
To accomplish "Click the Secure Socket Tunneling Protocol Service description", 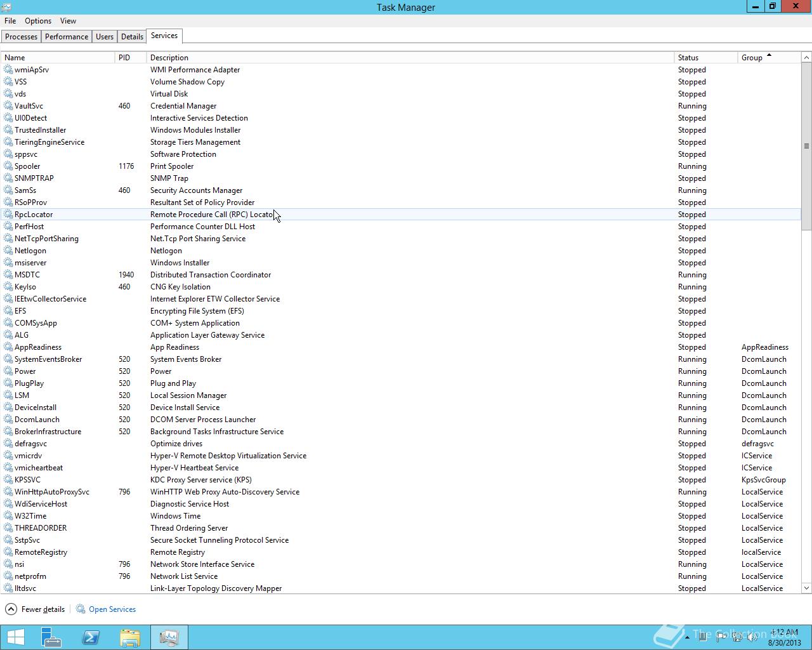I will [x=219, y=540].
